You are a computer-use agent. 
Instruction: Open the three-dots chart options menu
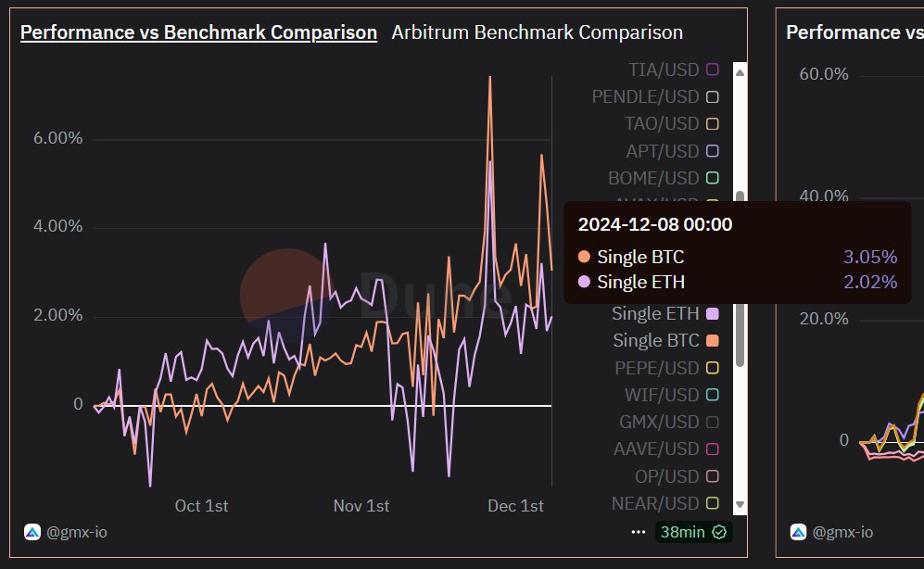639,532
